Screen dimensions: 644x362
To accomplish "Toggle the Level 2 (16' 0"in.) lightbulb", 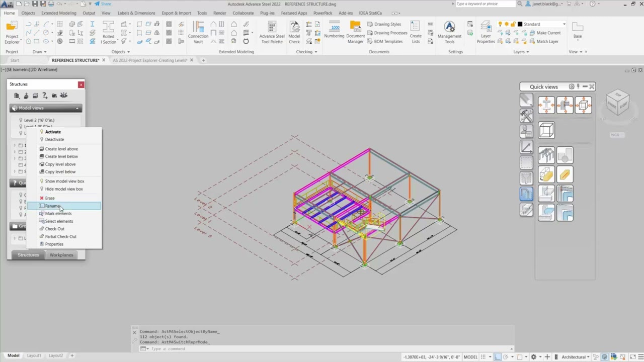I will pos(21,120).
